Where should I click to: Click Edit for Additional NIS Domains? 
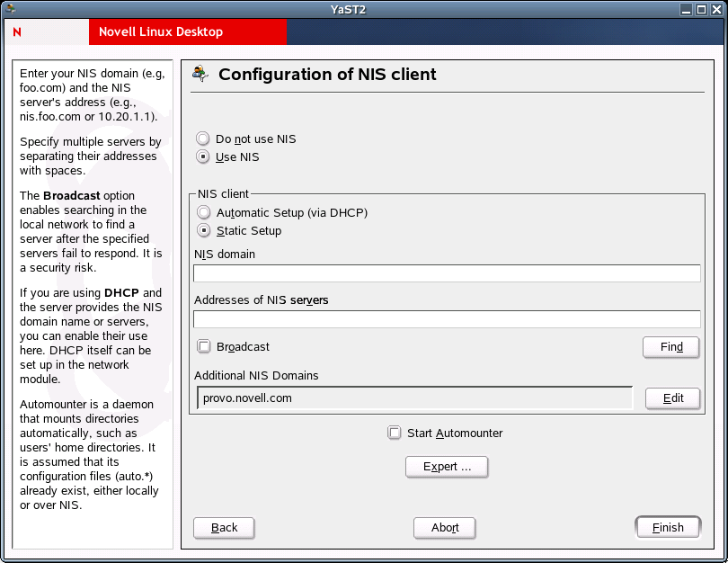[x=673, y=398]
